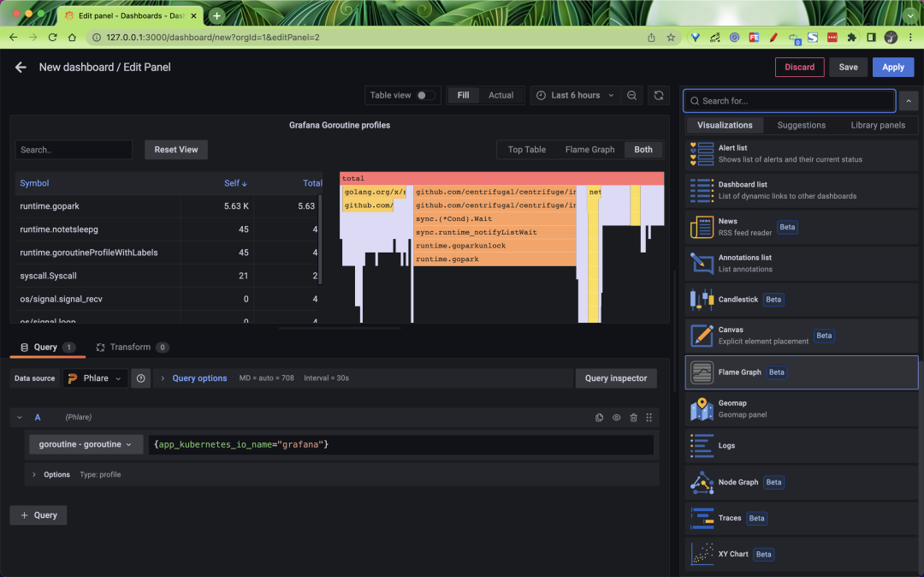The image size is (924, 577).
Task: Open the goroutine - goroutine profile type dropdown
Action: click(x=86, y=444)
